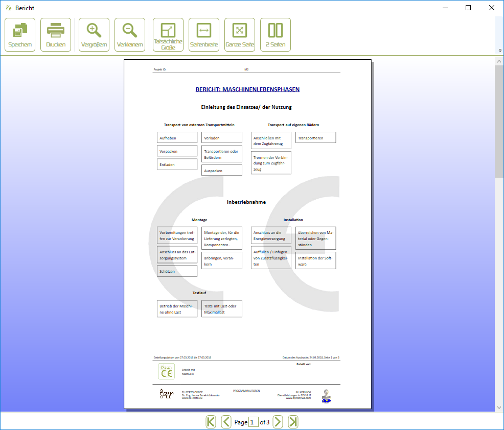Go to the first page
This screenshot has width=504, height=430.
pyautogui.click(x=211, y=422)
